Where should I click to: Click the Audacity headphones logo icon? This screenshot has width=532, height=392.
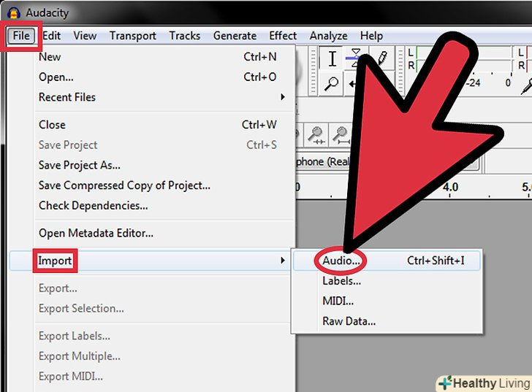pyautogui.click(x=14, y=13)
